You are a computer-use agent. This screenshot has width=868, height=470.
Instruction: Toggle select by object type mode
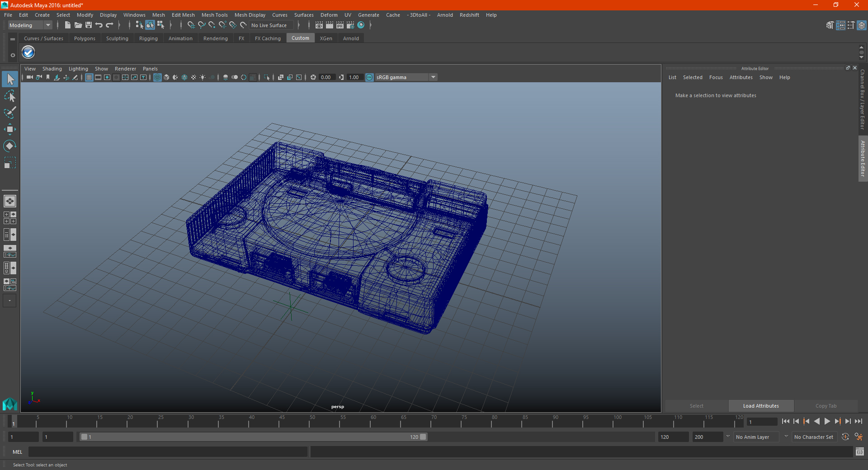(150, 25)
